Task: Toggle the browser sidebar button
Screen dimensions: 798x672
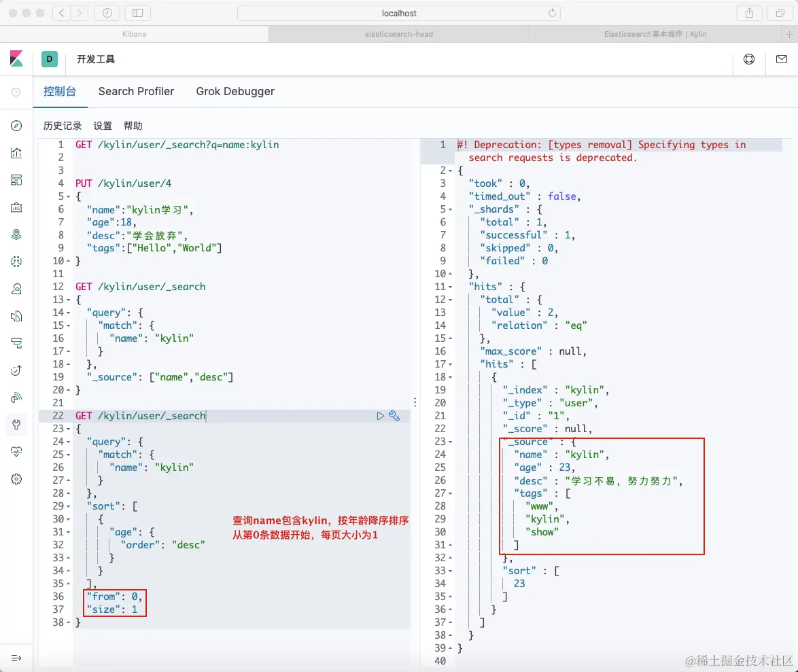Action: 137,13
